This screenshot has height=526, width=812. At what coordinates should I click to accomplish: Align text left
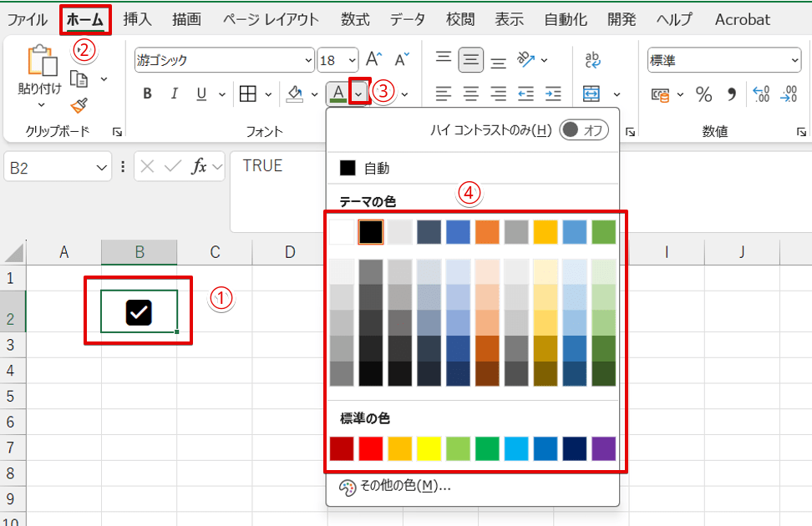444,94
